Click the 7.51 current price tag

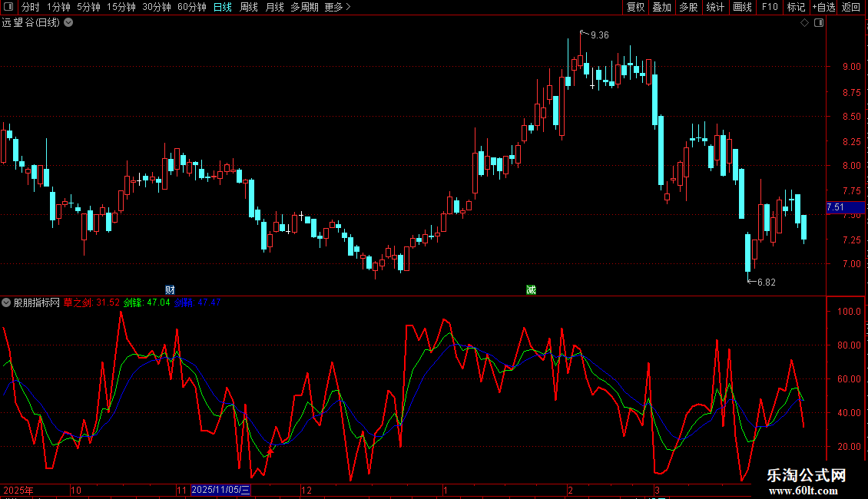point(845,207)
